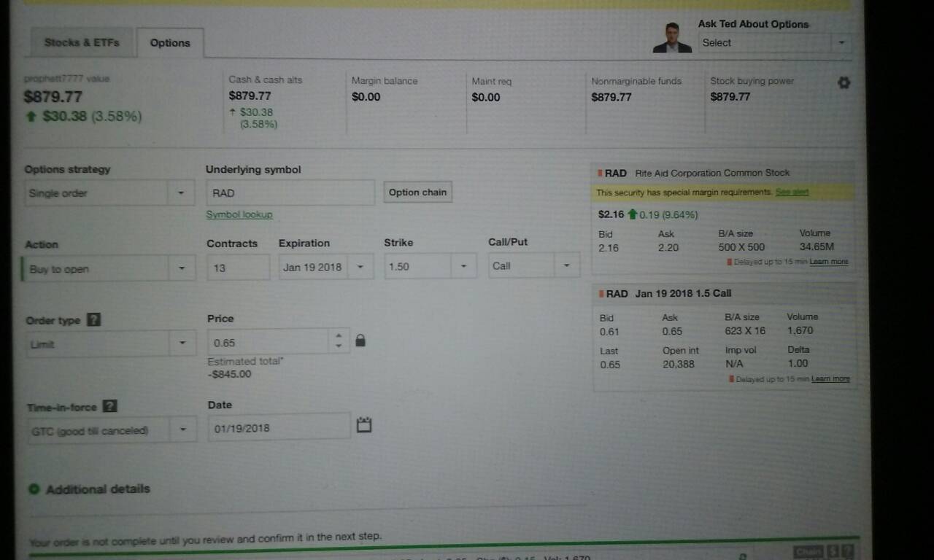Open the calendar date picker icon
Image resolution: width=934 pixels, height=560 pixels.
point(364,424)
